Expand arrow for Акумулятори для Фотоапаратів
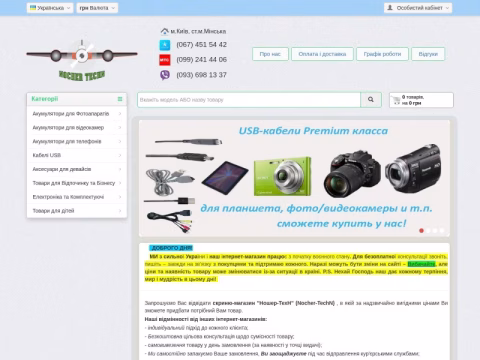Viewport: 480px width, 360px height. 120,114
